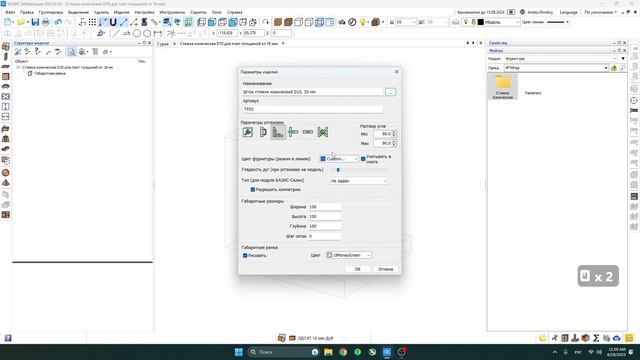The height and width of the screenshot is (360, 640).
Task: Click the black color swatch in the toolbar
Action: 480,22
